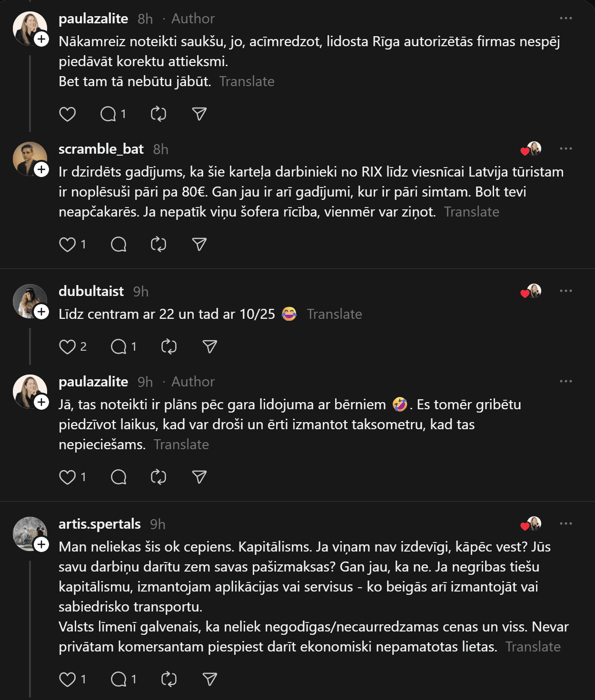Screen dimensions: 595x700
Task: Like dubultaist's comment about route 22
Action: click(x=68, y=347)
